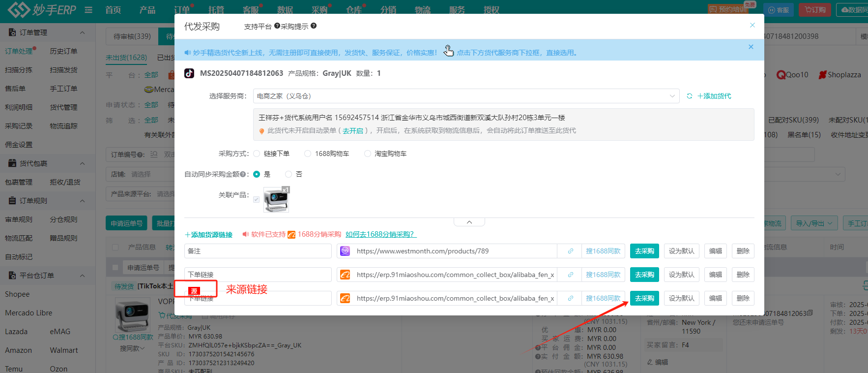Toggle the 关联产品 checkbox

[x=256, y=199]
